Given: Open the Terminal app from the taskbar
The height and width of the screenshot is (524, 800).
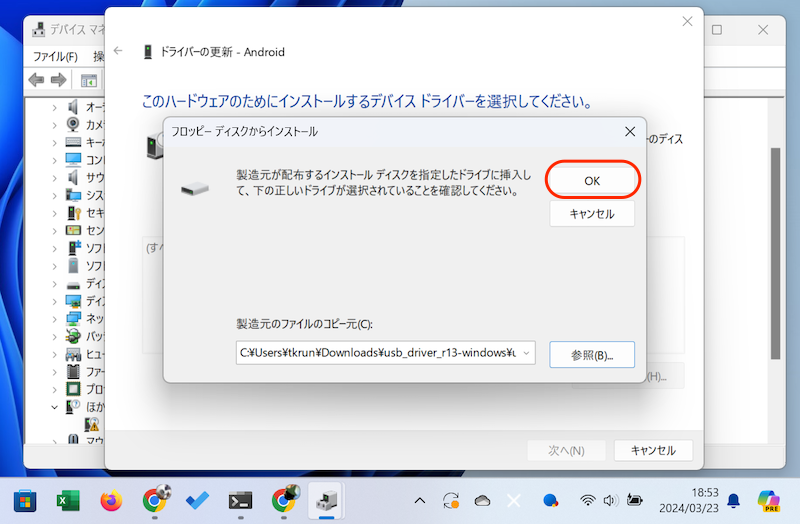Looking at the screenshot, I should click(240, 500).
